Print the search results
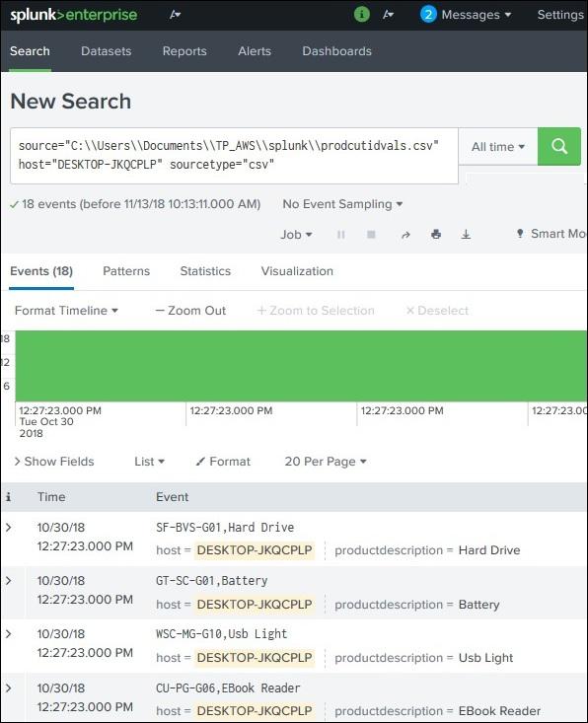The image size is (588, 723). (436, 235)
